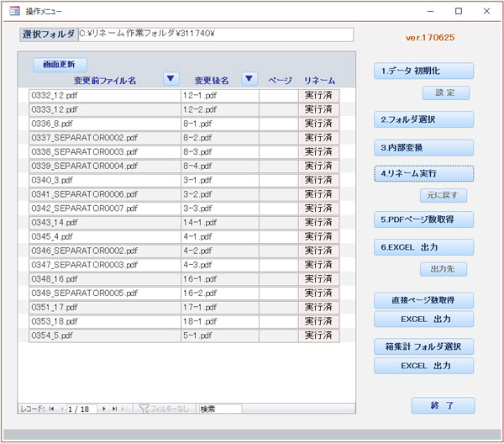504x444 pixels.
Task: Click the 検索 search field
Action: (220, 409)
